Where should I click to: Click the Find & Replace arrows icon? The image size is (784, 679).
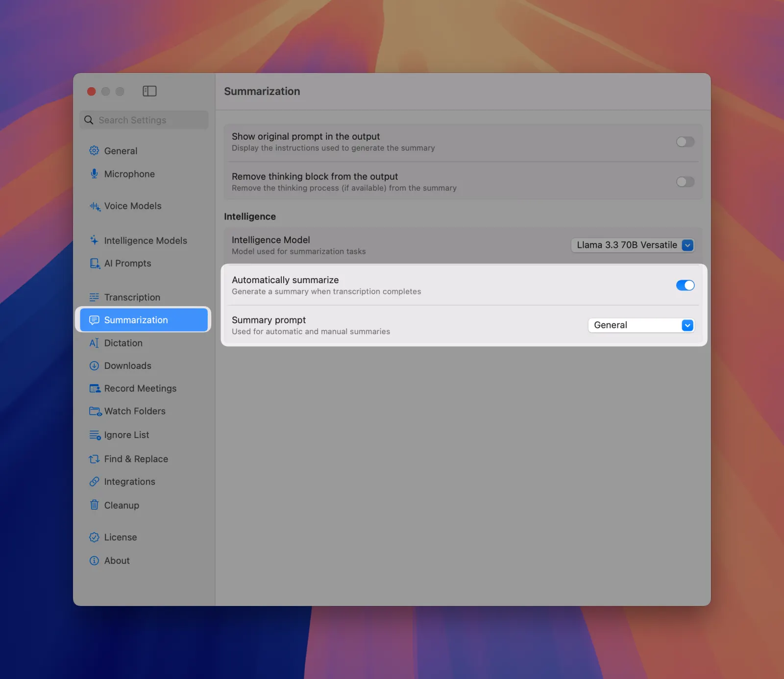point(94,459)
